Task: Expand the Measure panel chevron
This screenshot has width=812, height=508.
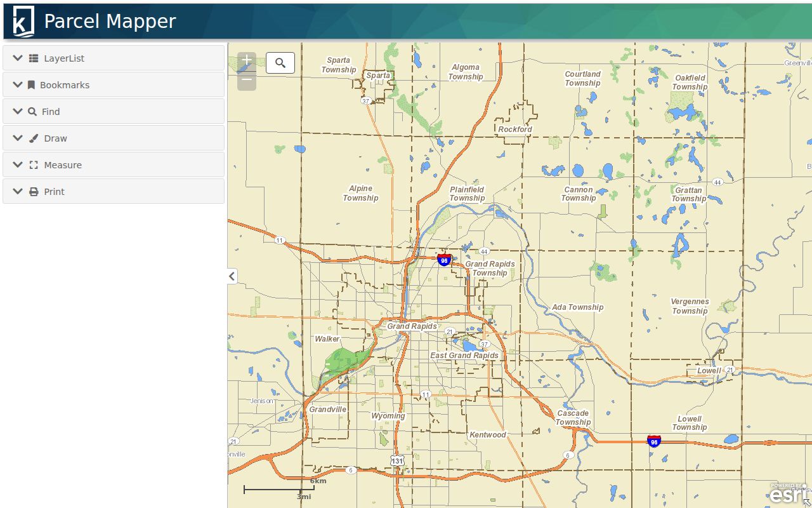Action: [18, 165]
